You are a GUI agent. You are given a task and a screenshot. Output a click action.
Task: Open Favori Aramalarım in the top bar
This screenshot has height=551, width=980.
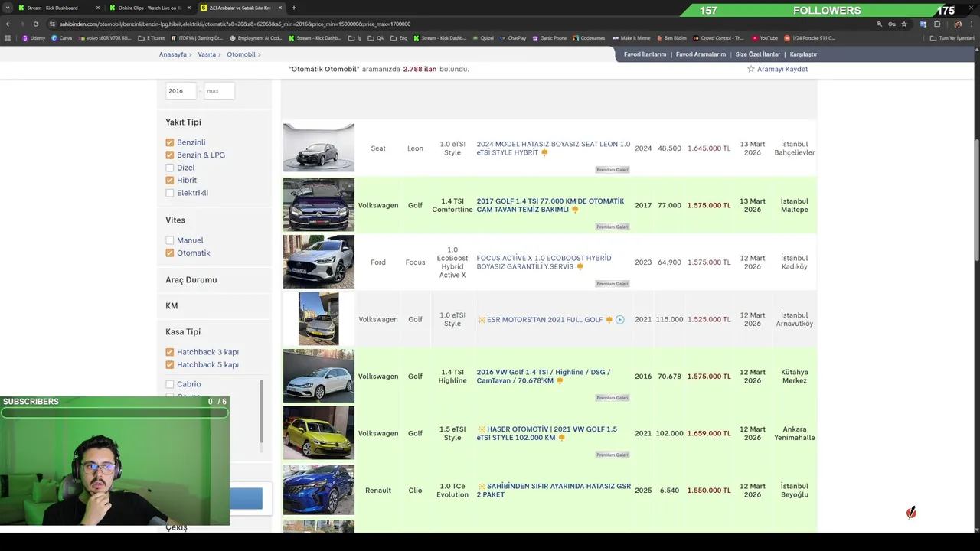pyautogui.click(x=701, y=54)
